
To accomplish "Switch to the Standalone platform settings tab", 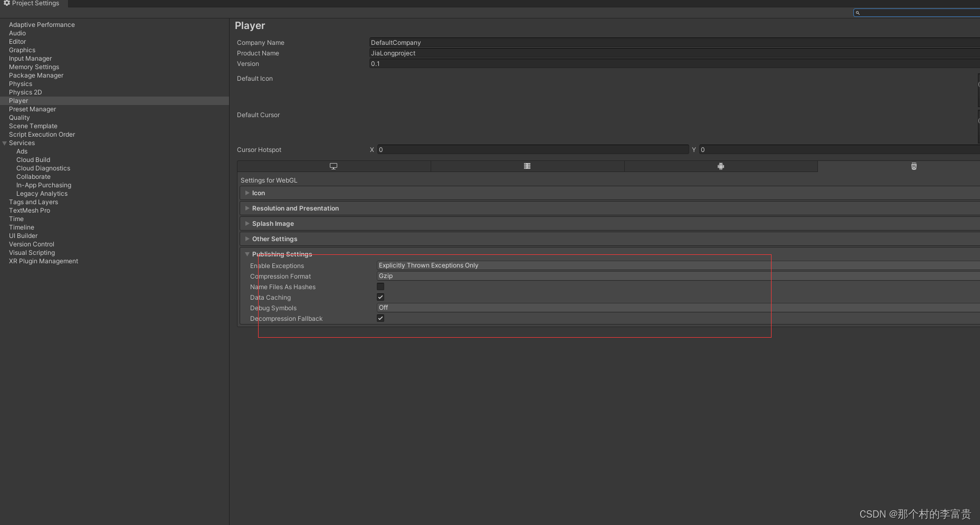I will click(x=333, y=166).
